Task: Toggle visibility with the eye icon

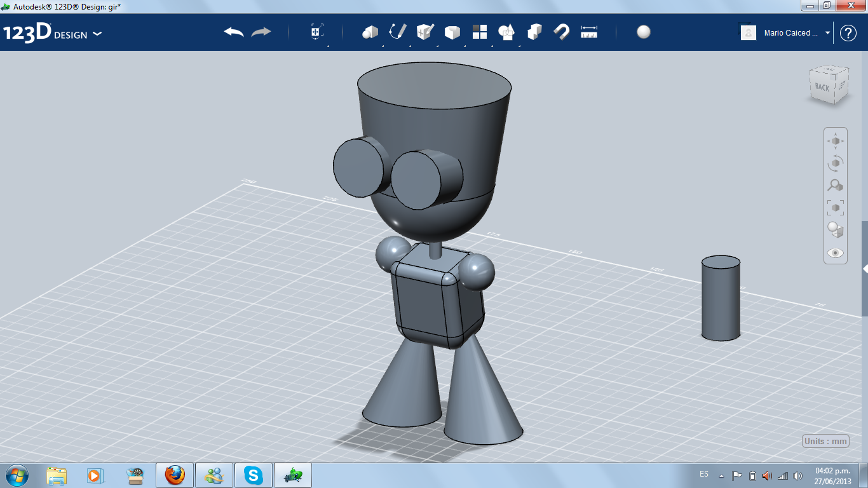Action: pyautogui.click(x=836, y=252)
